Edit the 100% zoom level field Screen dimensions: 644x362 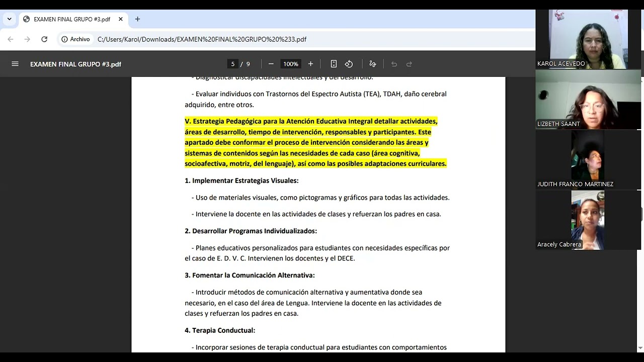(x=290, y=64)
